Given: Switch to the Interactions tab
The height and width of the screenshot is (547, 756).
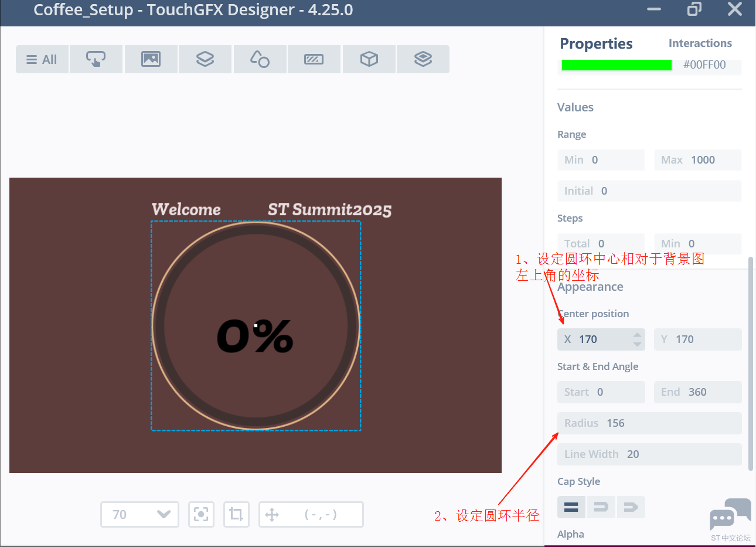Looking at the screenshot, I should pyautogui.click(x=700, y=43).
